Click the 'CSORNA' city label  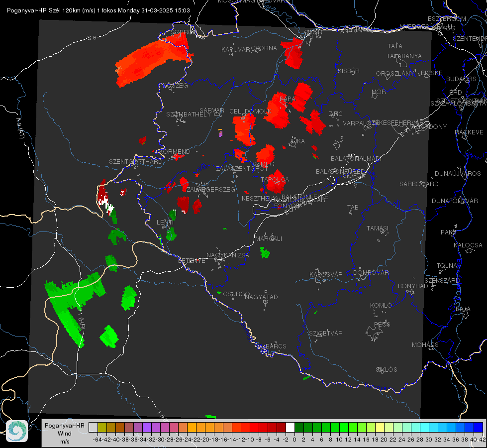point(264,48)
